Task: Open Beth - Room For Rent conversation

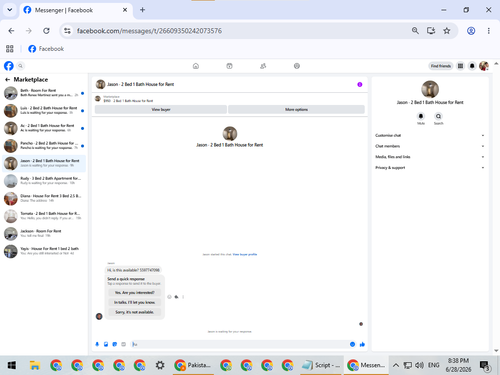Action: 44,93
